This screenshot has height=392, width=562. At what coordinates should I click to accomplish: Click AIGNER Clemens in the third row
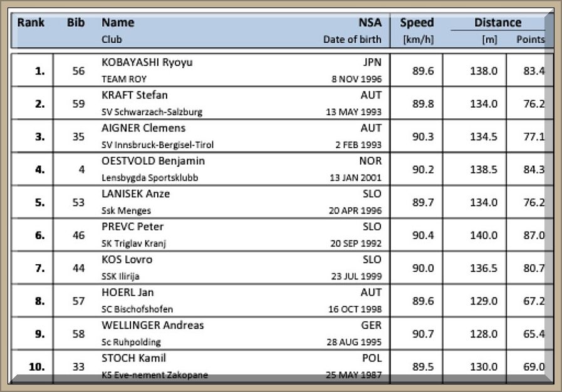click(x=143, y=128)
